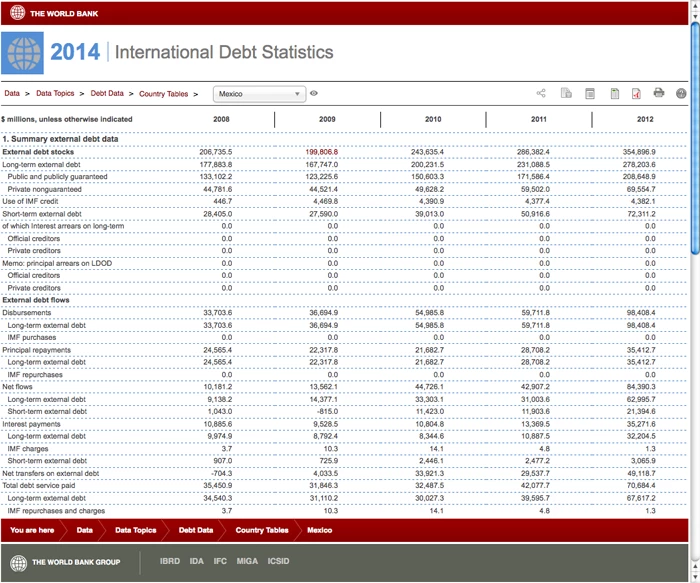700x583 pixels.
Task: Select the IMF repurchases and charges label
Action: tap(56, 511)
